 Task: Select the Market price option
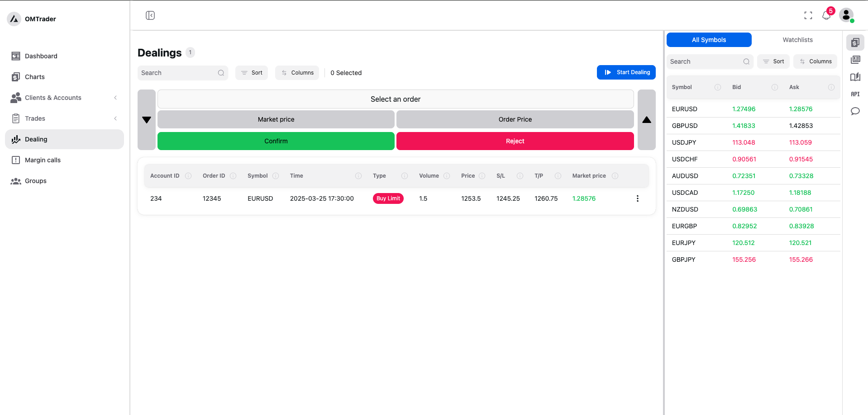(276, 119)
